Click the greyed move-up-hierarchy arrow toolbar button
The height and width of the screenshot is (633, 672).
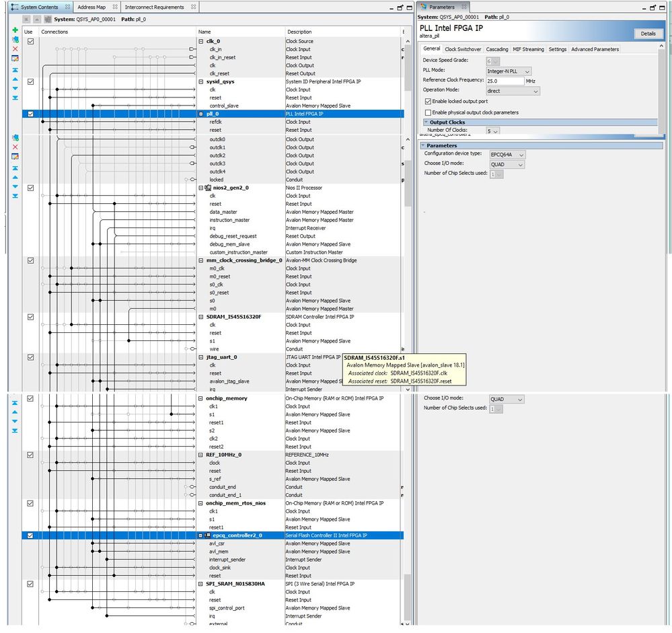(37, 20)
